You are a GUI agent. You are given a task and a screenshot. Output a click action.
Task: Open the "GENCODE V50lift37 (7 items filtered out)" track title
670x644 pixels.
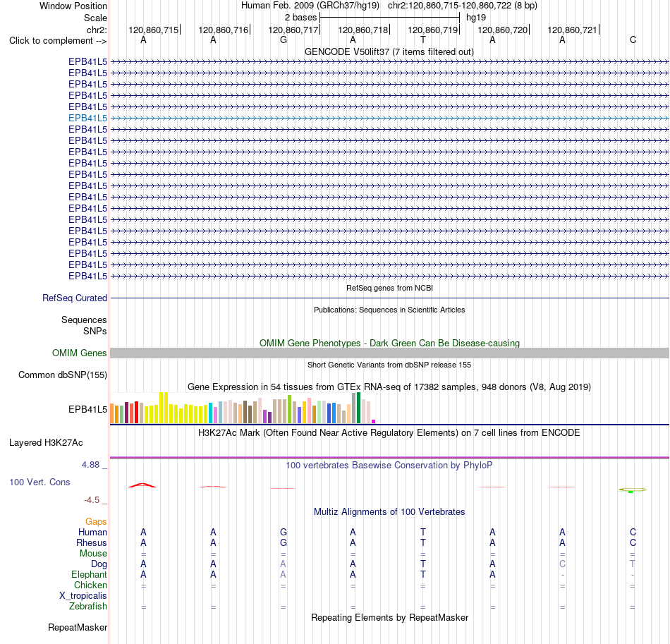(389, 52)
